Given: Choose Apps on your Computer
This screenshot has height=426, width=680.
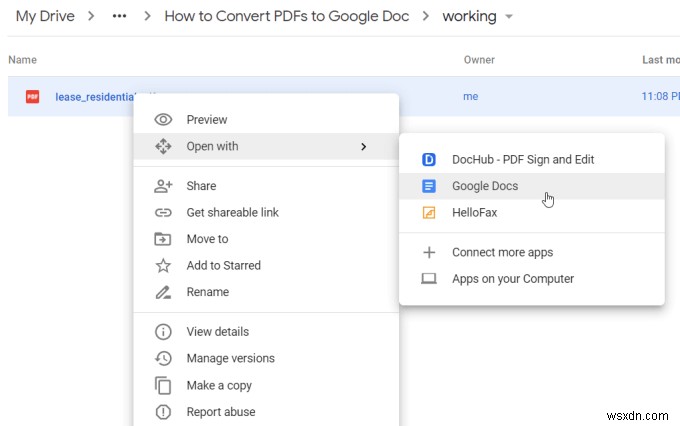Looking at the screenshot, I should pyautogui.click(x=532, y=279).
